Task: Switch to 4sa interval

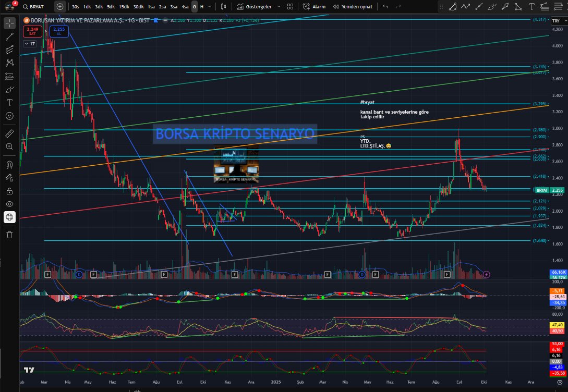Action: click(x=185, y=6)
